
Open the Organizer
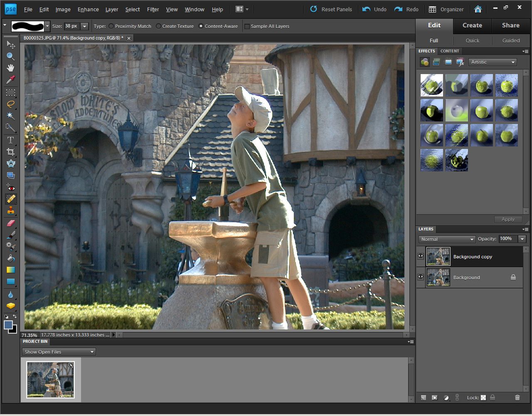(446, 9)
